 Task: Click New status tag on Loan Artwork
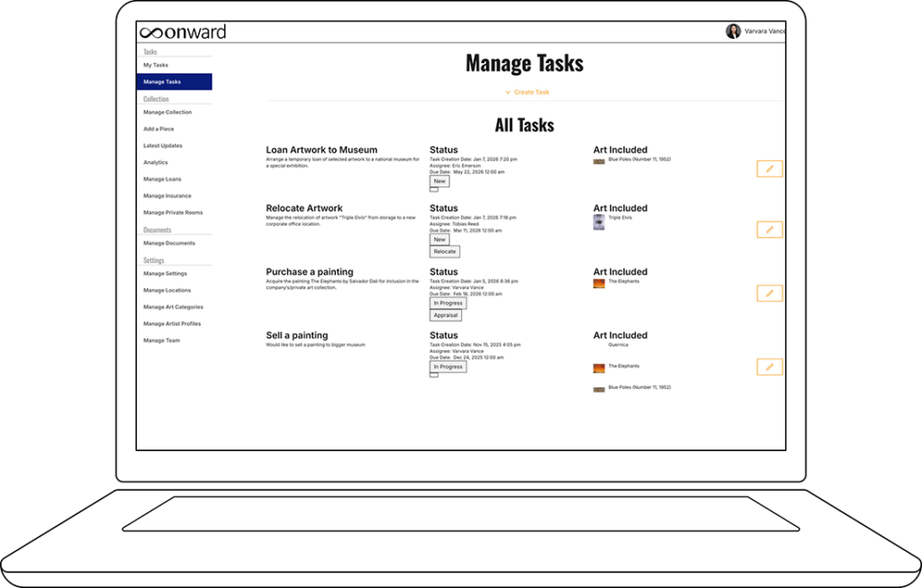point(439,181)
